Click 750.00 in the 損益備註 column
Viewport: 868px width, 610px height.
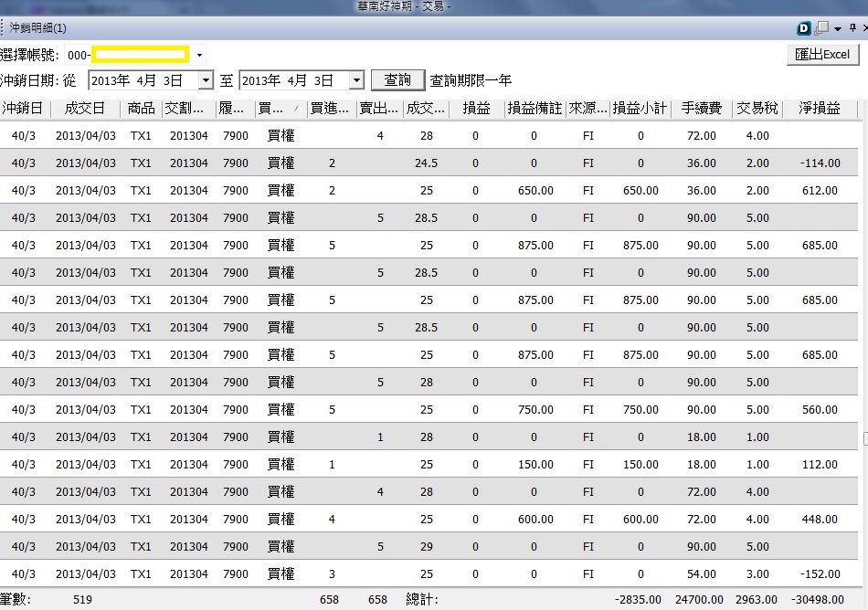(x=535, y=410)
